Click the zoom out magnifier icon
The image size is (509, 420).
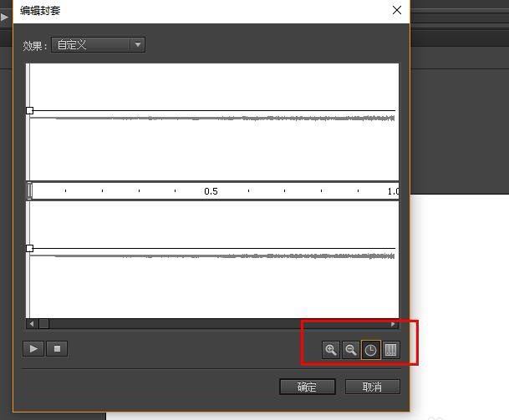pos(351,350)
